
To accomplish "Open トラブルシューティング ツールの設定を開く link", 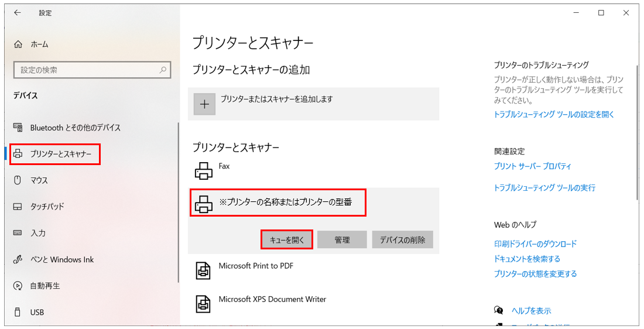I will click(554, 115).
